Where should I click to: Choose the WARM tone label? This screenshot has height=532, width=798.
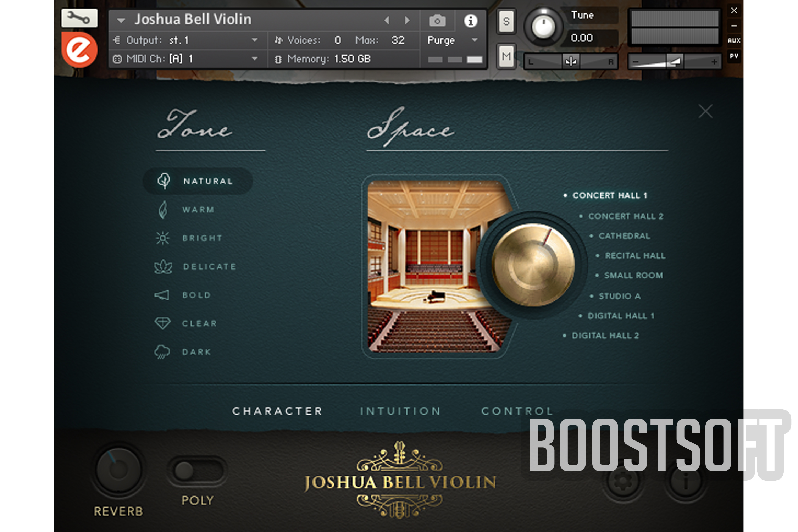tap(198, 210)
